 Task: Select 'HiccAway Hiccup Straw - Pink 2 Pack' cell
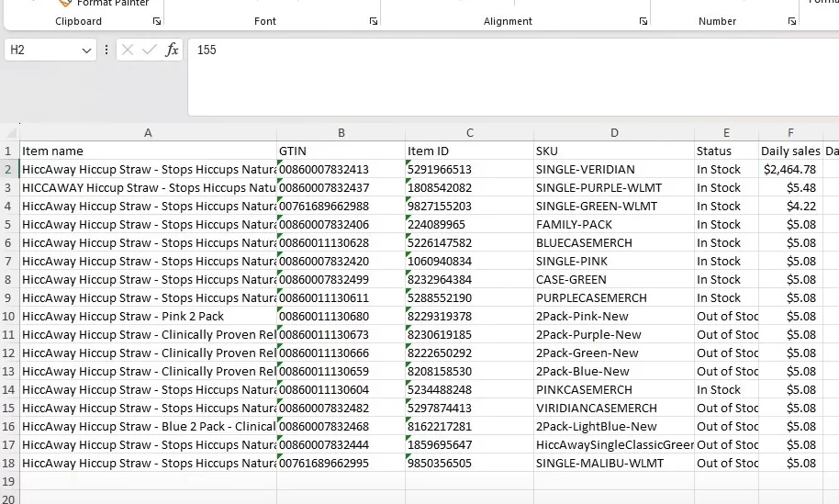(x=148, y=316)
